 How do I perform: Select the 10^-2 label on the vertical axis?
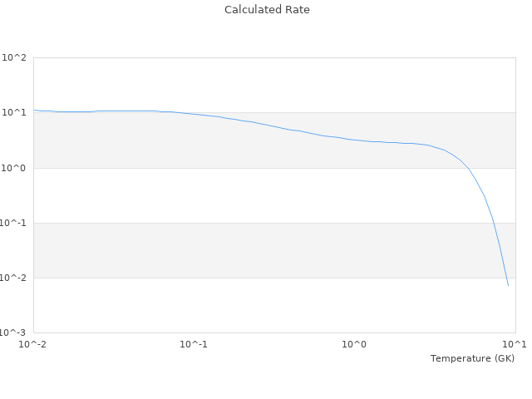(13, 278)
